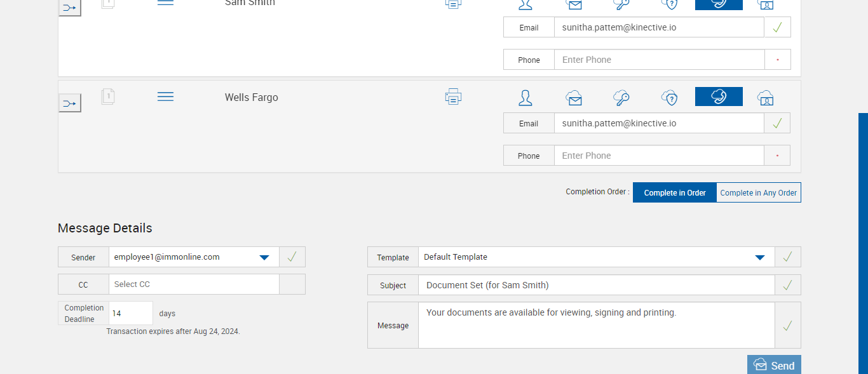This screenshot has width=868, height=374.
Task: Expand the Template dropdown
Action: point(759,257)
